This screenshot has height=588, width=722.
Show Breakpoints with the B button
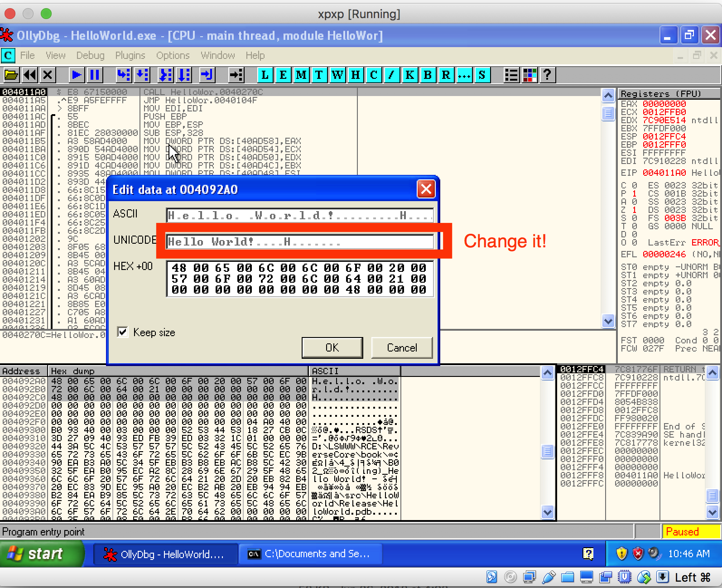(428, 75)
